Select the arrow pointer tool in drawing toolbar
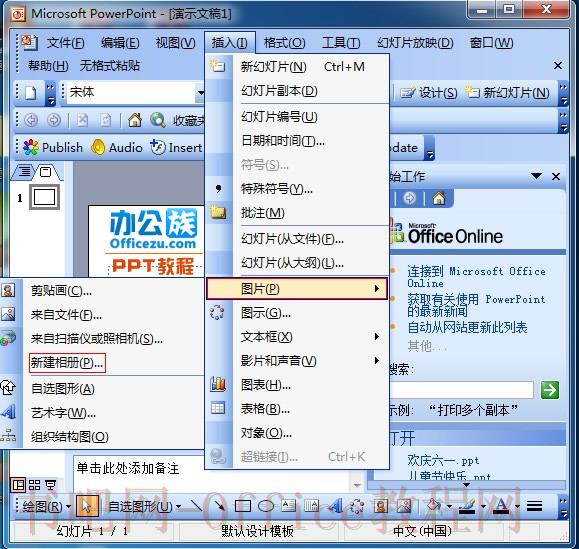 click(x=87, y=506)
